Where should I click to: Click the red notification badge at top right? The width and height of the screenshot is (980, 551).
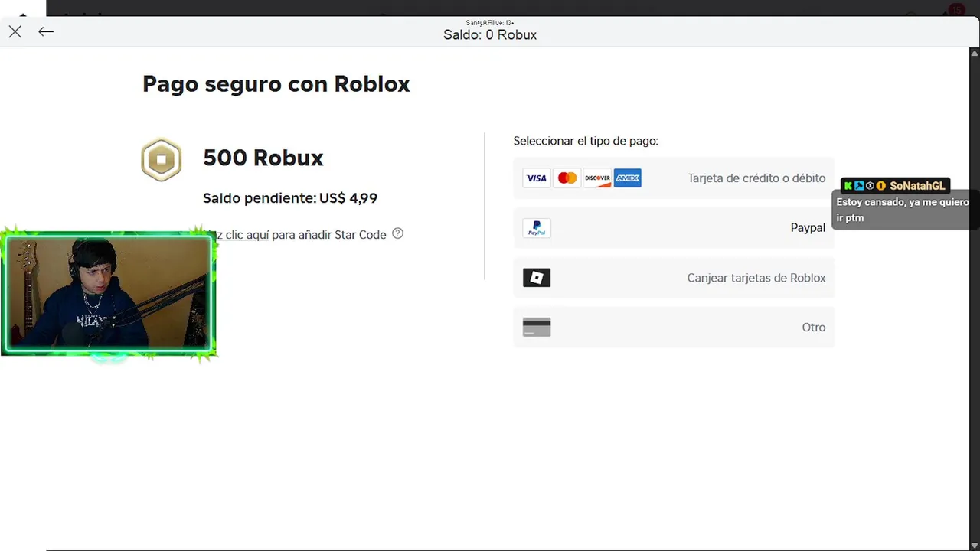[955, 10]
